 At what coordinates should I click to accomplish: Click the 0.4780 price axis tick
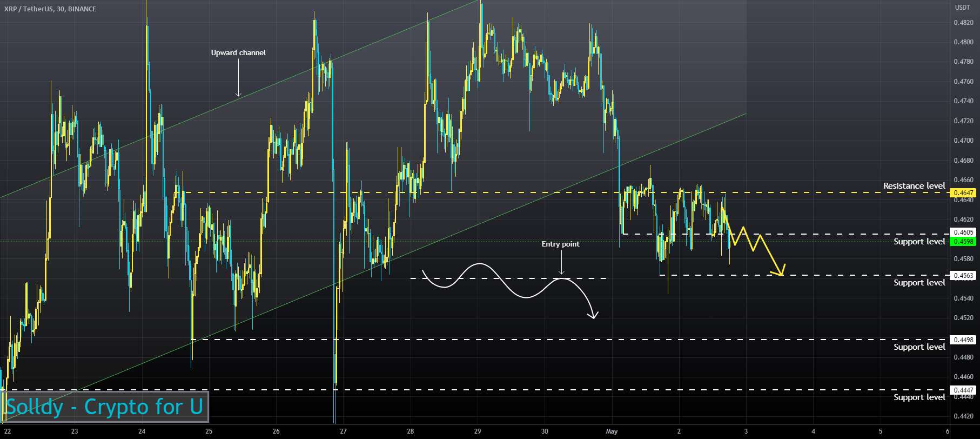pos(963,62)
